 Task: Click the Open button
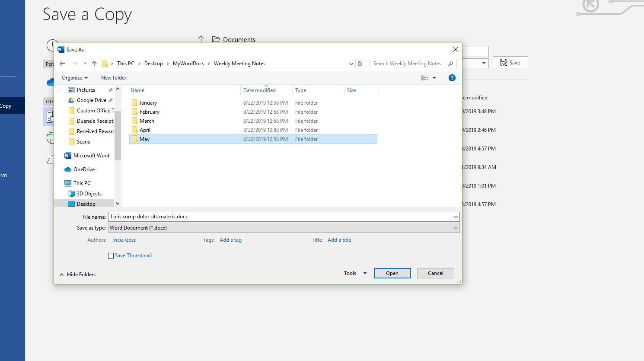392,273
